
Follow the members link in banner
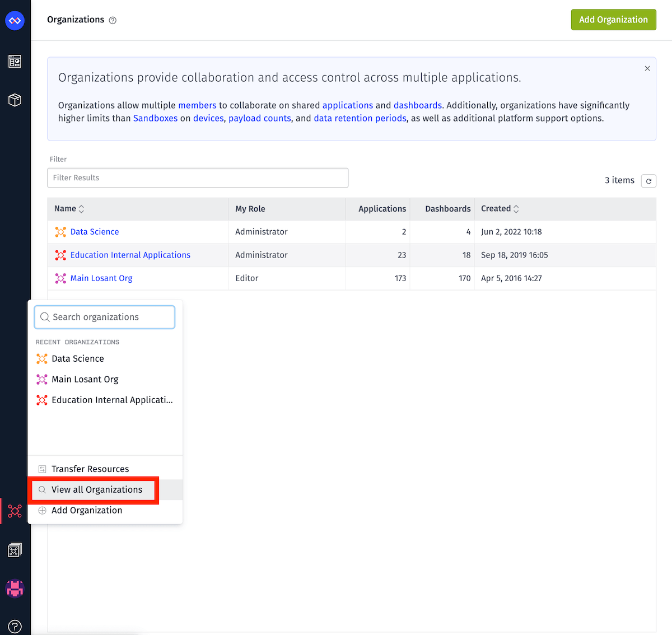point(197,105)
